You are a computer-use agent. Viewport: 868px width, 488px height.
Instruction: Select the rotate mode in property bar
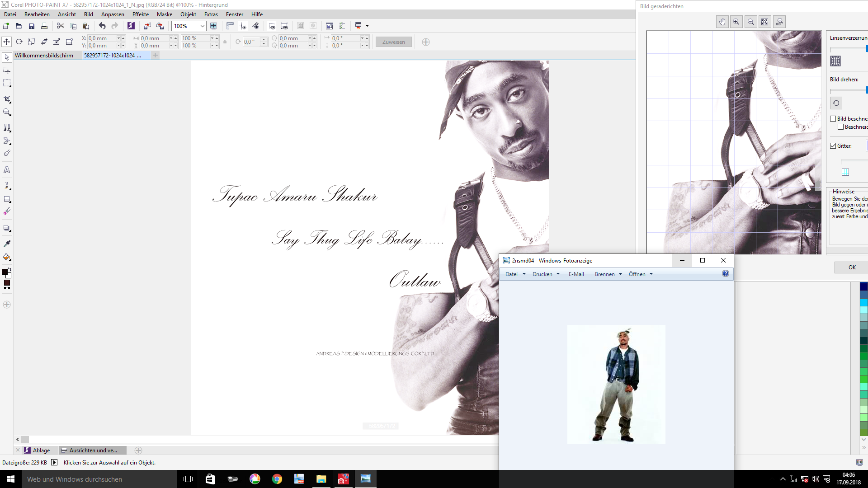[x=19, y=42]
